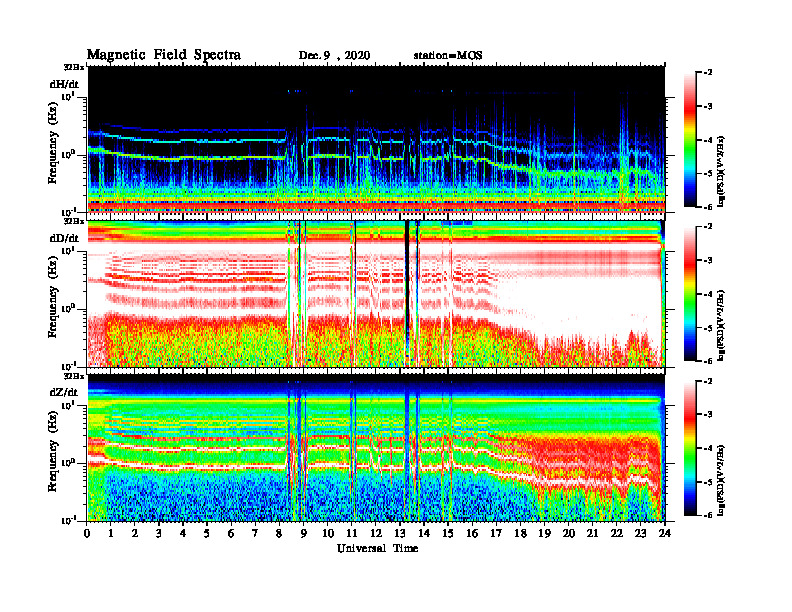The image size is (792, 612).
Task: Click the dZ/dt spectrogram plot area
Action: 376,448
